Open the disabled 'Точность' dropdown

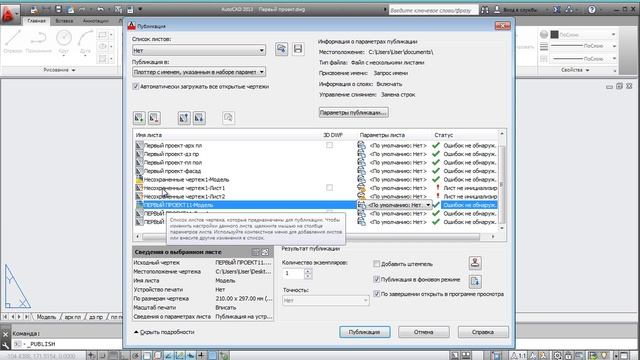tap(325, 300)
